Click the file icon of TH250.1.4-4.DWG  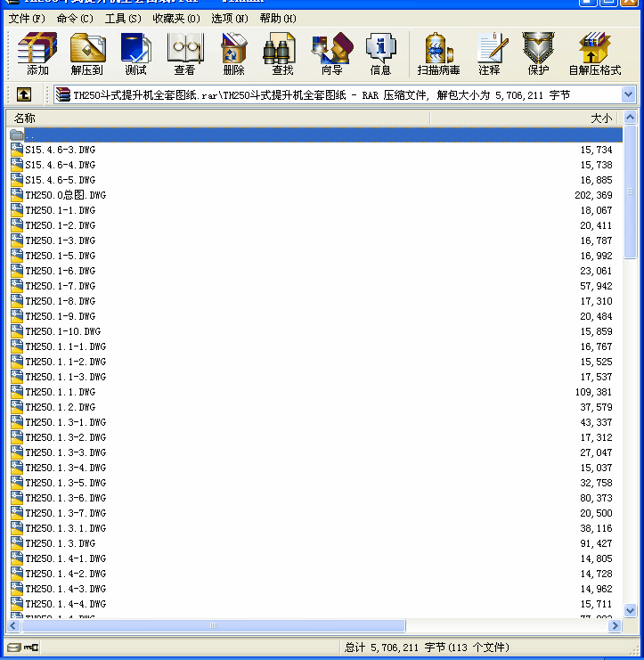(x=17, y=604)
